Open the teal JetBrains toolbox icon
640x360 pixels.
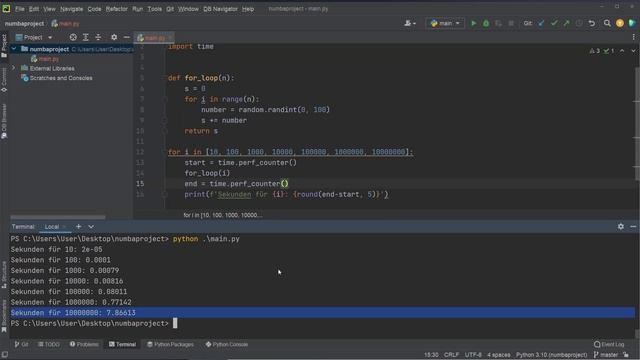point(632,23)
